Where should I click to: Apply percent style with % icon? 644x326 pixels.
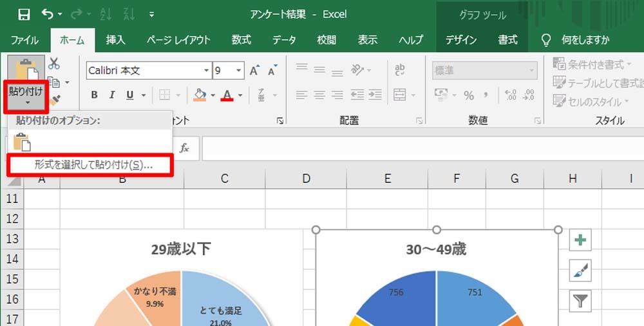click(x=469, y=95)
